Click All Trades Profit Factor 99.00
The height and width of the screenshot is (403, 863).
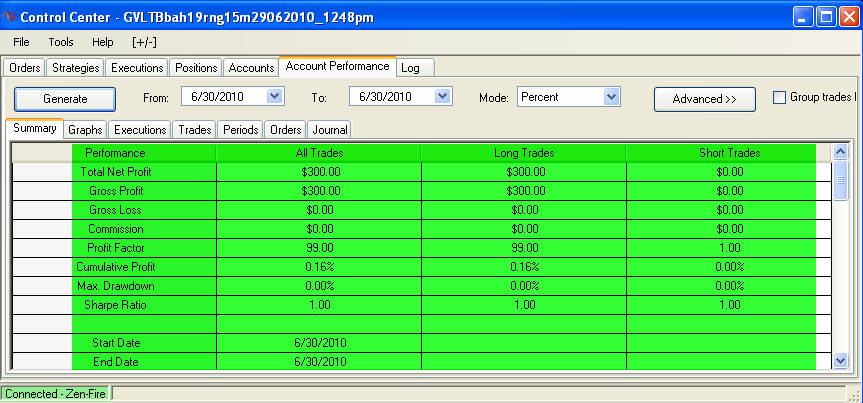(x=319, y=248)
